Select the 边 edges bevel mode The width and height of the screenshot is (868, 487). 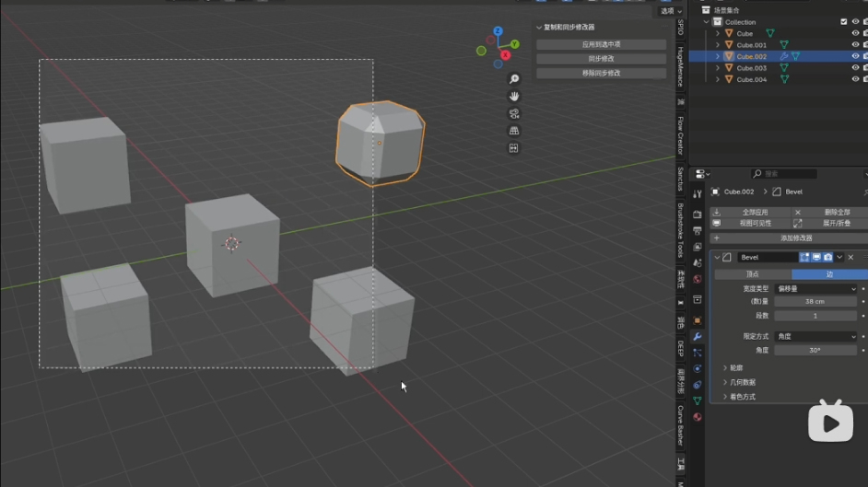tap(830, 274)
